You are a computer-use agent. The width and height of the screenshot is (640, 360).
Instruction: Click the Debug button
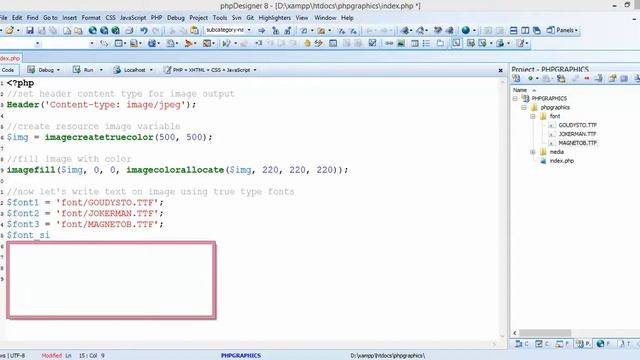[41, 70]
